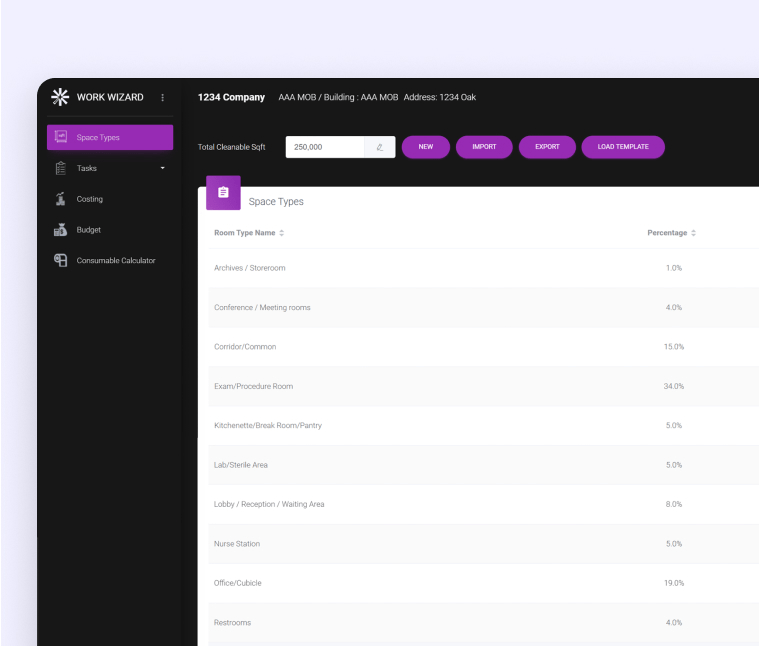
Task: Sort by Percentage column arrows
Action: pos(693,233)
